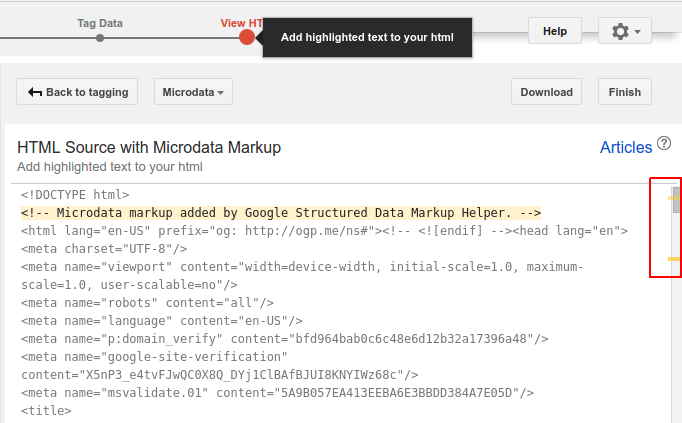
Task: Click the DOCTYPE html line in source
Action: click(x=75, y=195)
